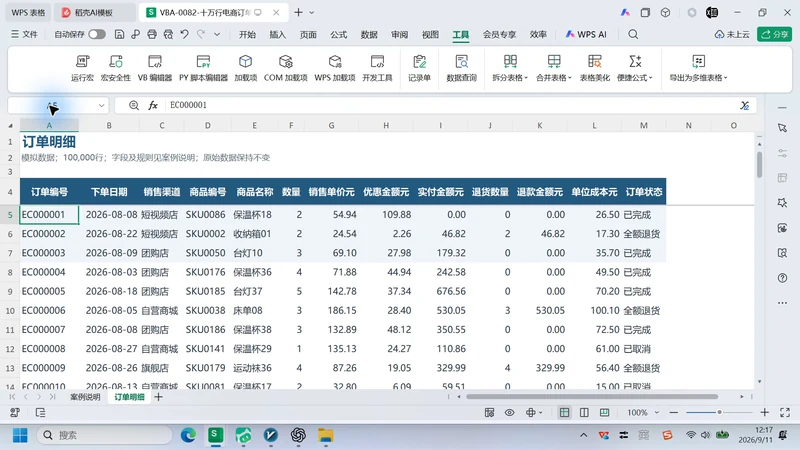This screenshot has height=450, width=800.
Task: Open the 插入 ribbon tab
Action: point(278,34)
